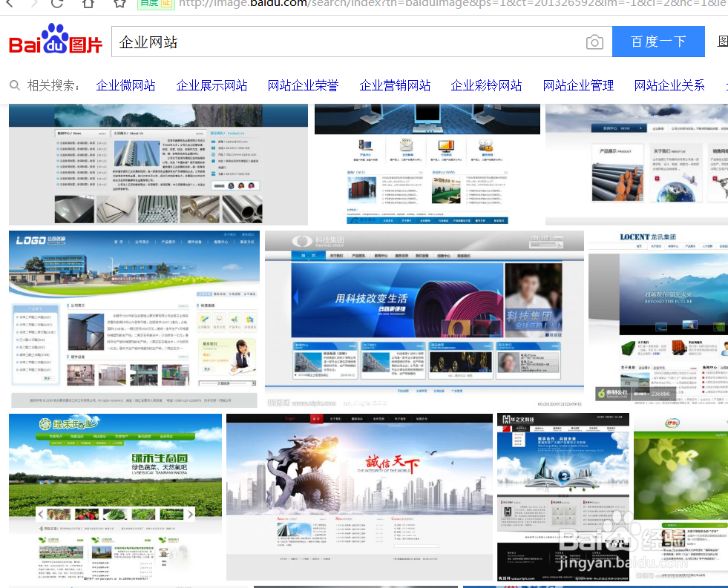728x588 pixels.
Task: Reload the page with the refresh icon
Action: pyautogui.click(x=57, y=3)
